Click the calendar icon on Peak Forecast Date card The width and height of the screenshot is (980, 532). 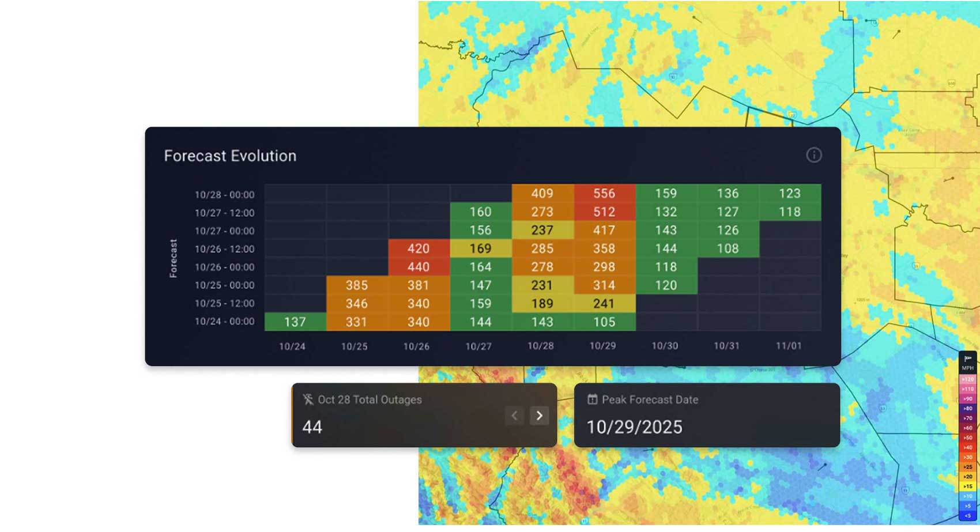pyautogui.click(x=591, y=399)
